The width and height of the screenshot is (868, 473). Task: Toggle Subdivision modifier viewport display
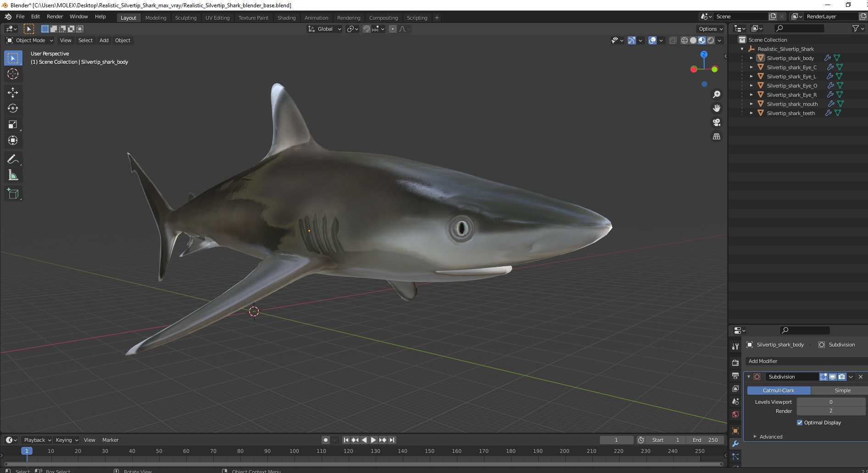point(832,377)
